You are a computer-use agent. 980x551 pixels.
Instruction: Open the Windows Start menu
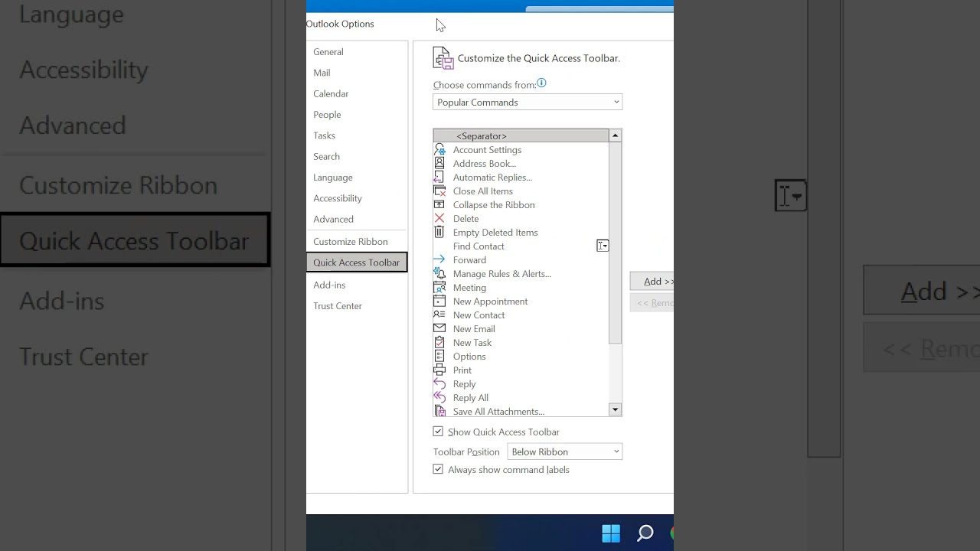611,533
